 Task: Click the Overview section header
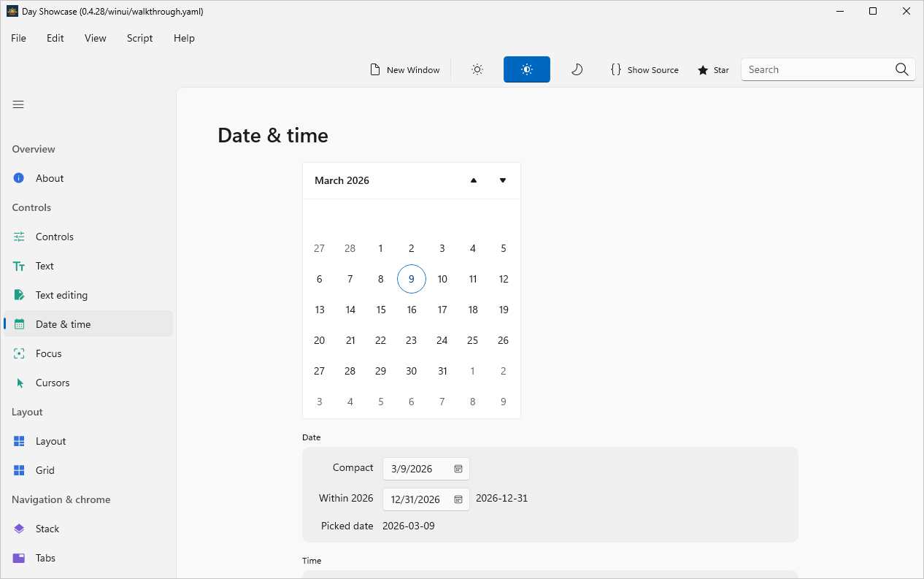tap(34, 149)
